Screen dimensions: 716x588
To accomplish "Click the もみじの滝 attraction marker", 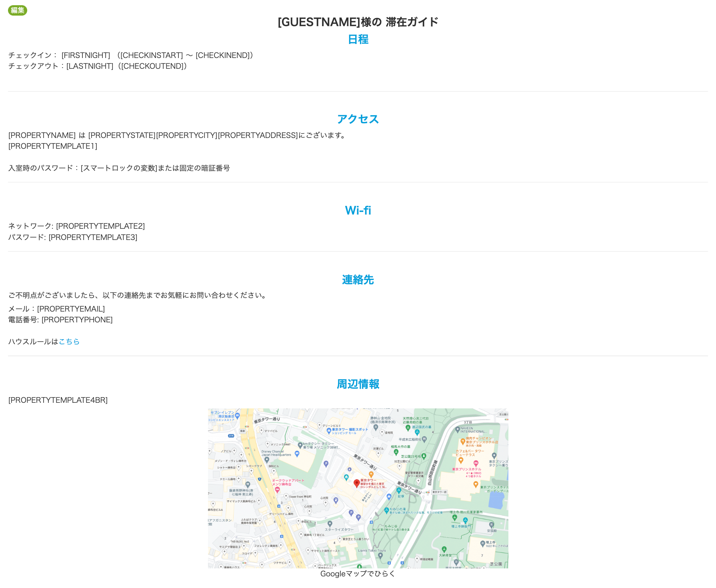I will point(386,510).
